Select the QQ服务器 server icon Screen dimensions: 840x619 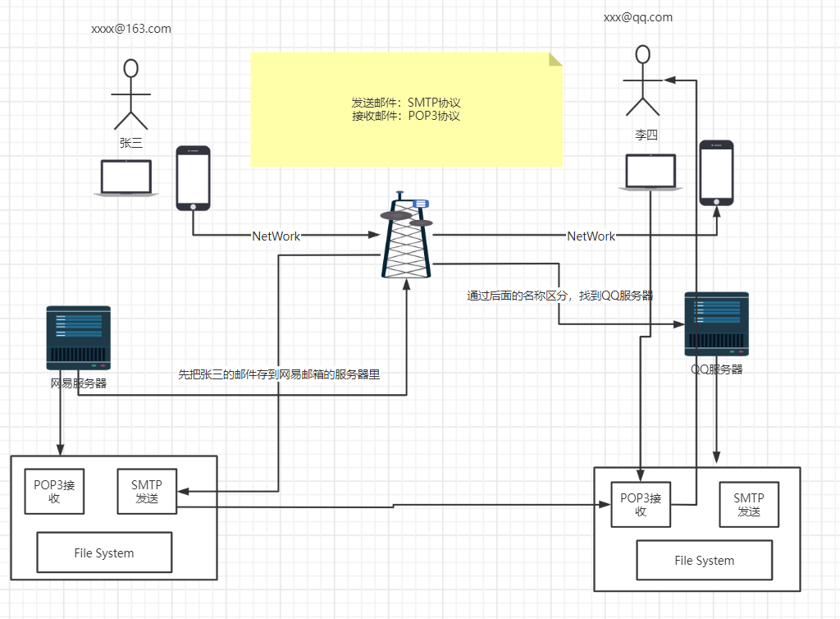tap(716, 323)
